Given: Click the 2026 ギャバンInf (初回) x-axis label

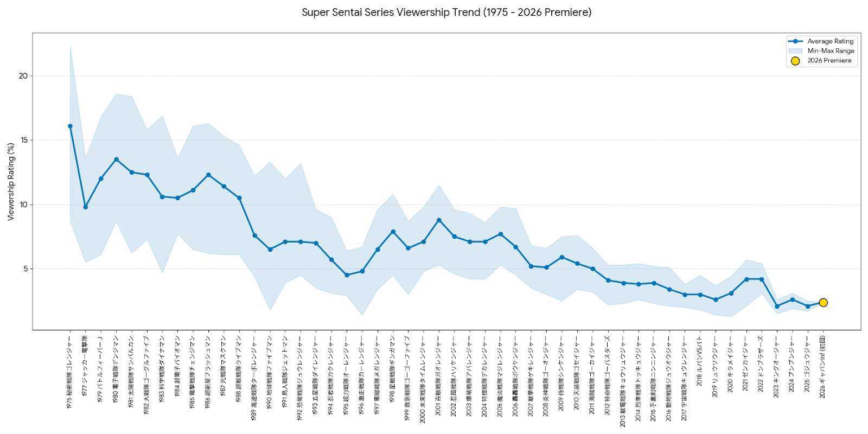Looking at the screenshot, I should (822, 367).
